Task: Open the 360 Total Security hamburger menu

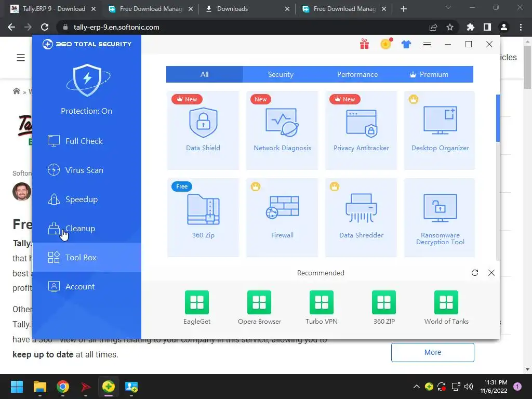Action: 427,45
